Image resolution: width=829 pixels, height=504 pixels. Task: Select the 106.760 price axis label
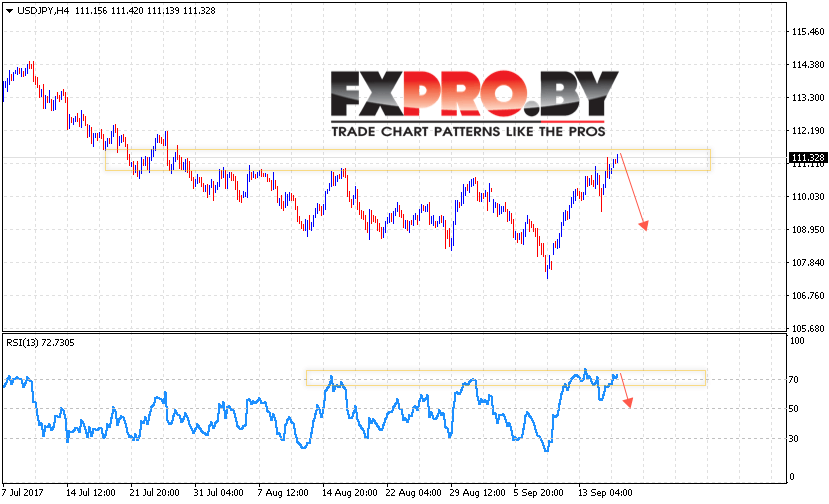[808, 296]
